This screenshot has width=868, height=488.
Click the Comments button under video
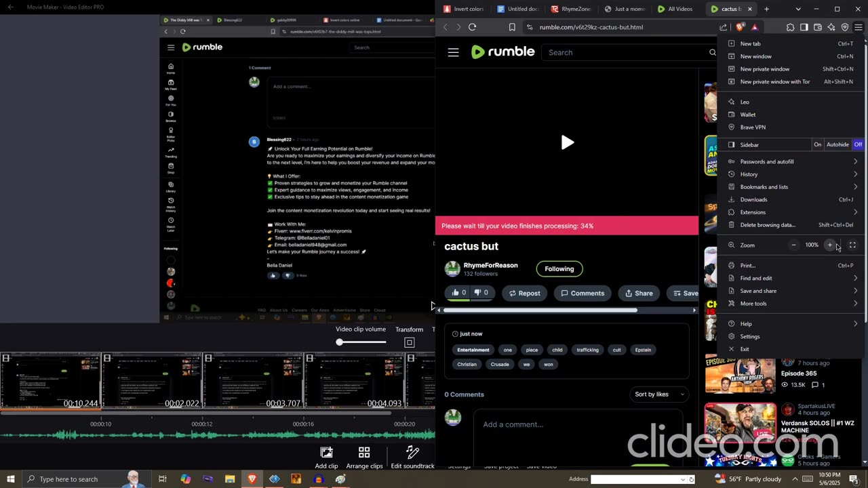(x=582, y=293)
